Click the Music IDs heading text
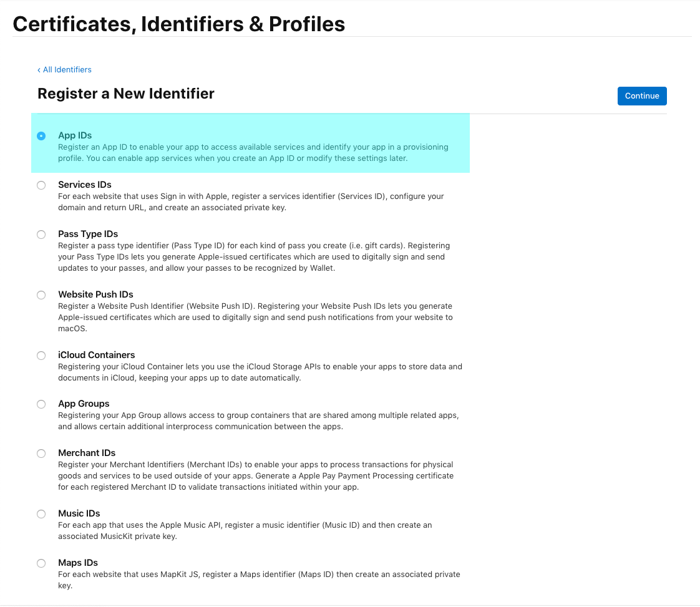700x607 pixels. 79,513
